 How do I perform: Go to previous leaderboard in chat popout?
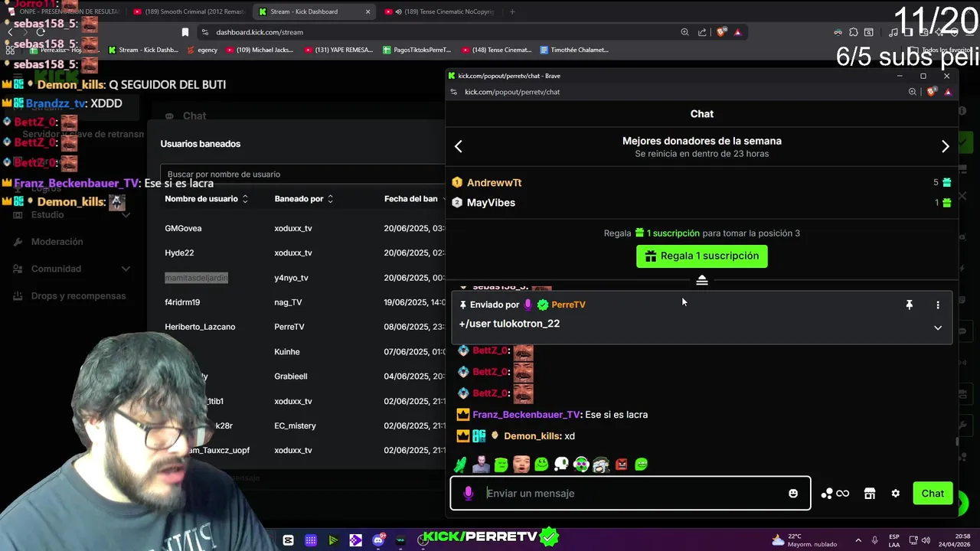coord(459,146)
